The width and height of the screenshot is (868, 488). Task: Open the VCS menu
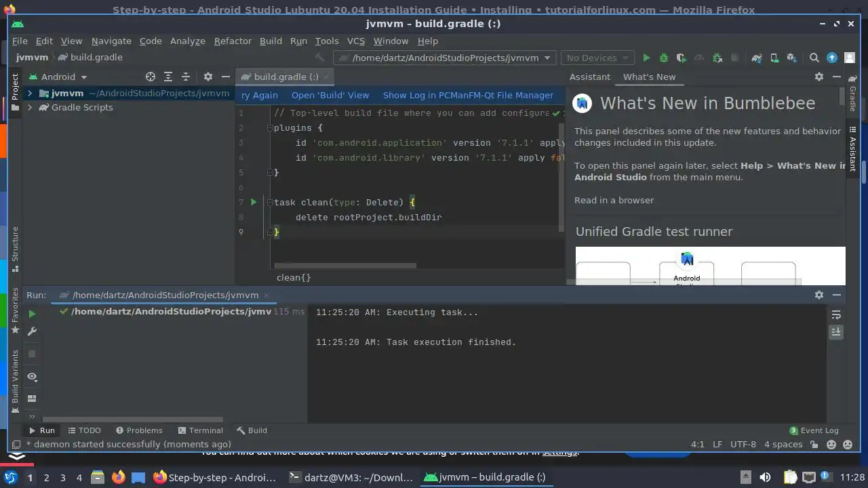pyautogui.click(x=356, y=41)
